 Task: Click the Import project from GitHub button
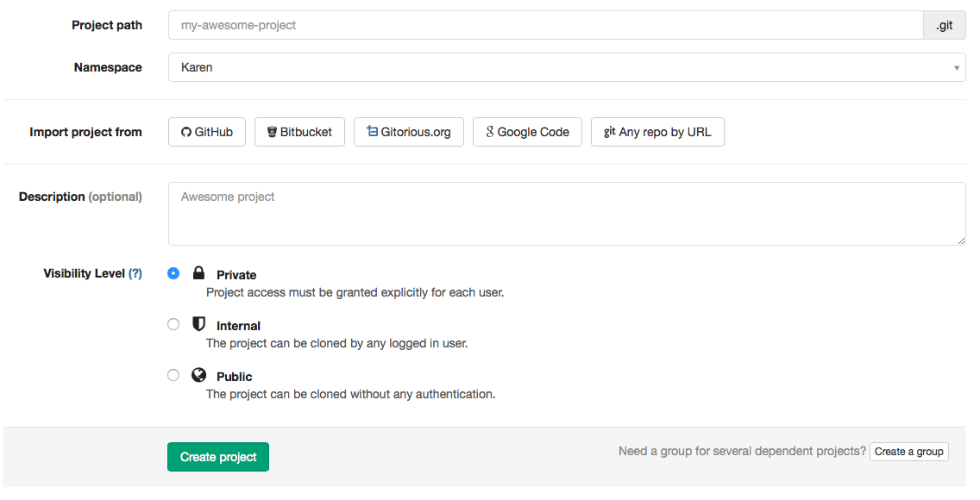click(206, 131)
